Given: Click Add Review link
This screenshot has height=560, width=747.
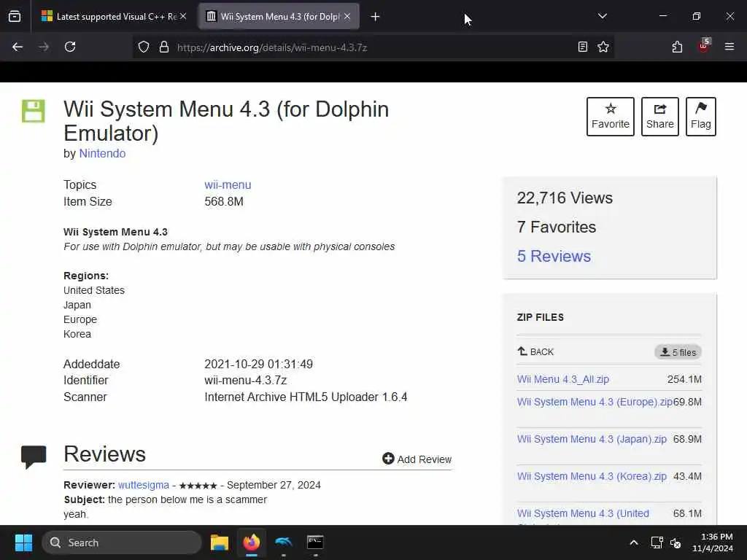Looking at the screenshot, I should click(x=417, y=459).
